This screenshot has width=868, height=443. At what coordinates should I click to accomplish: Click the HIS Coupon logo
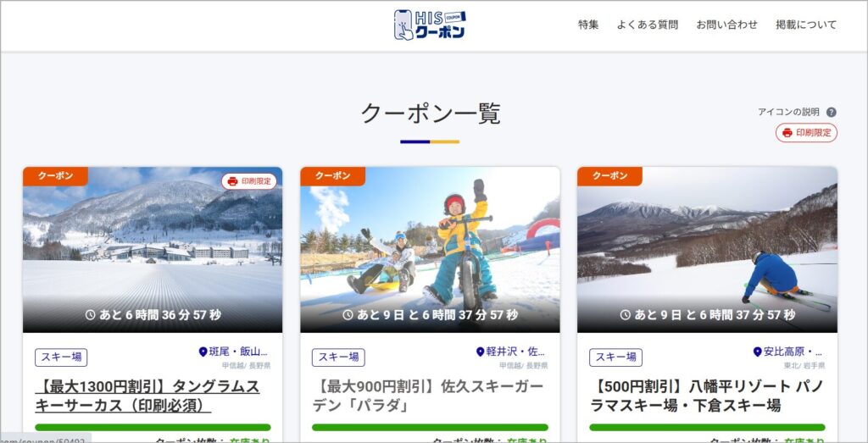pos(430,25)
